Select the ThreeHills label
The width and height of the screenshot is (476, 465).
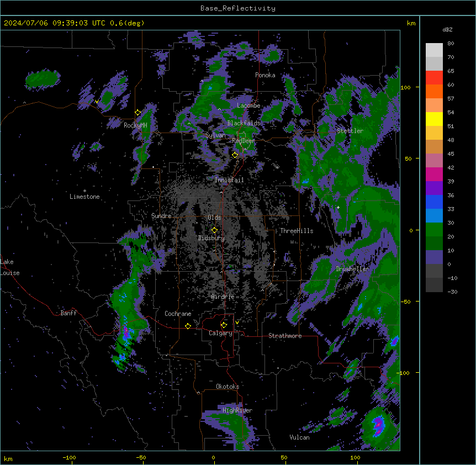click(297, 231)
